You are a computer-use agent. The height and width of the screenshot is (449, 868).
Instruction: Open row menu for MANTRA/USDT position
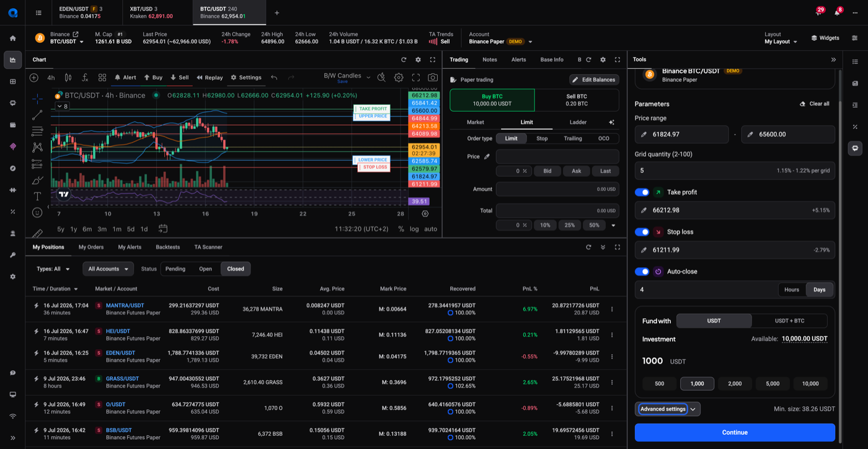click(x=612, y=309)
